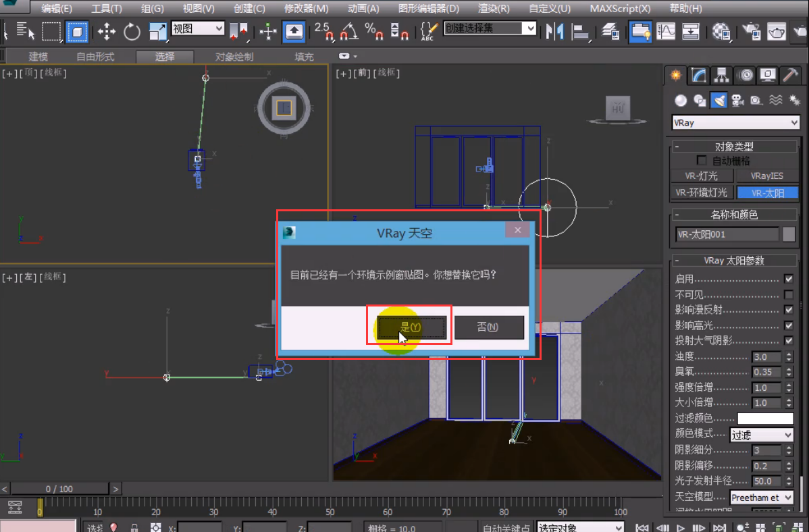Enable the 不可见 checkbox
Image resolution: width=809 pixels, height=532 pixels.
pos(788,294)
